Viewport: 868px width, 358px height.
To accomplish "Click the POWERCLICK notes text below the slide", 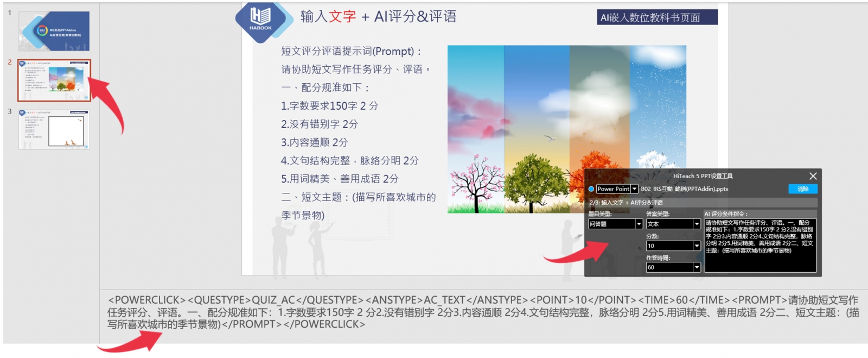I will click(x=483, y=312).
